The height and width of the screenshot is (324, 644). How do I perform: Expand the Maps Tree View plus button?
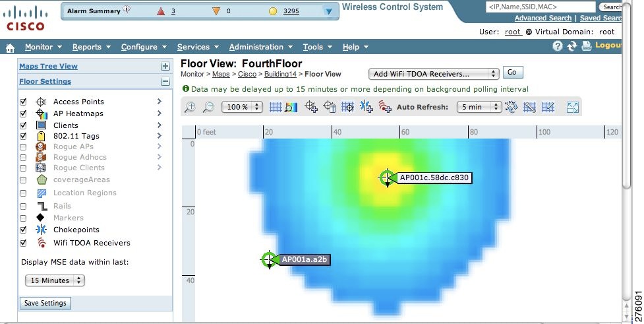[165, 66]
